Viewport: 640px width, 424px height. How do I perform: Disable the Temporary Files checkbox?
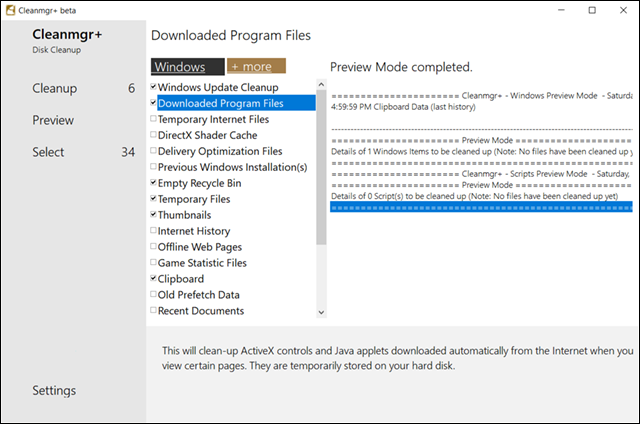(153, 198)
